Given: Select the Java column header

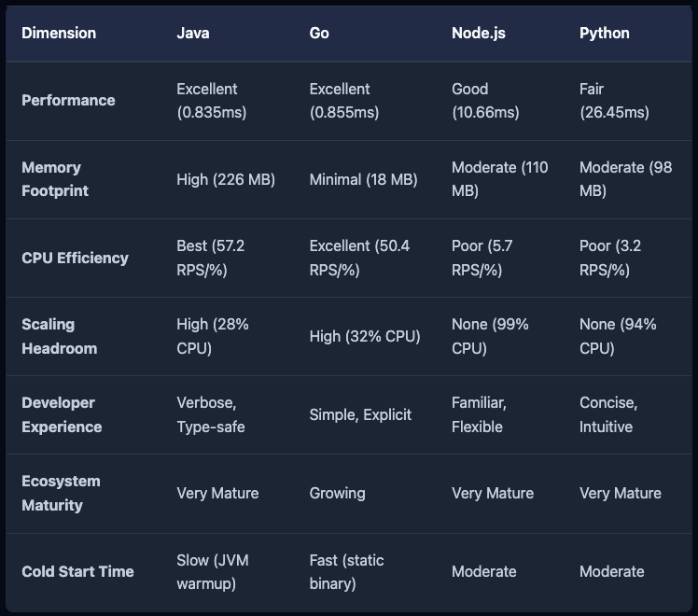Looking at the screenshot, I should point(193,33).
